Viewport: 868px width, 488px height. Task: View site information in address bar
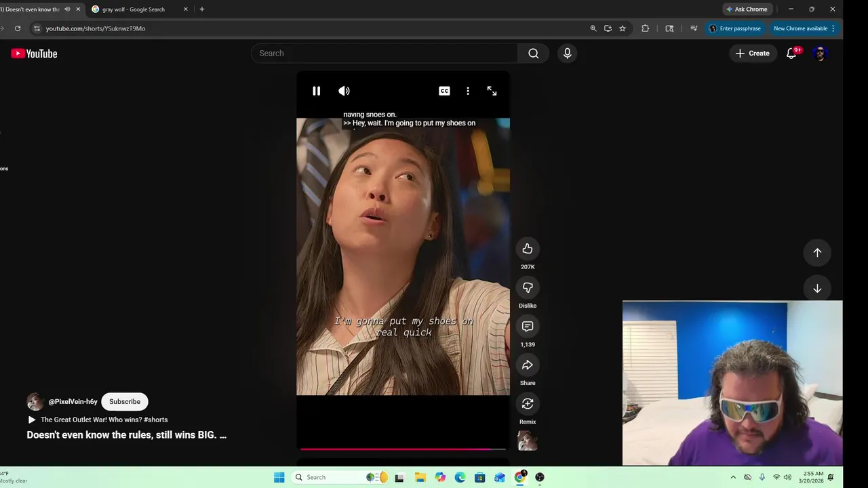coord(37,28)
